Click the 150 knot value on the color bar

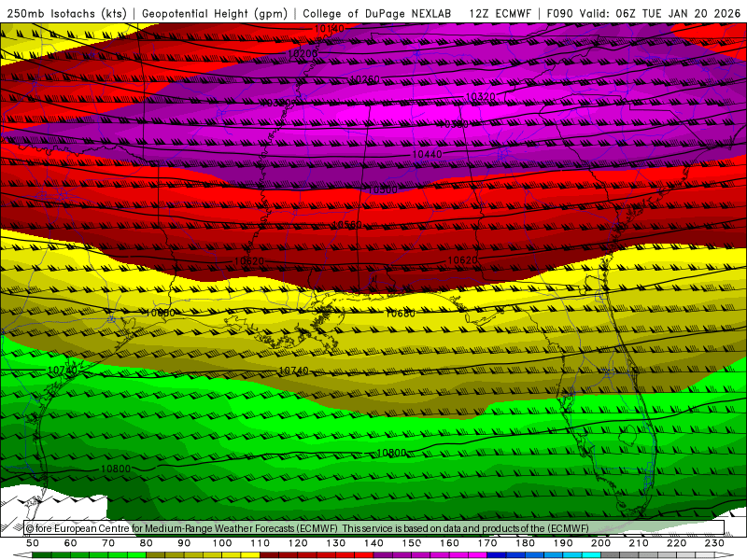pos(412,543)
